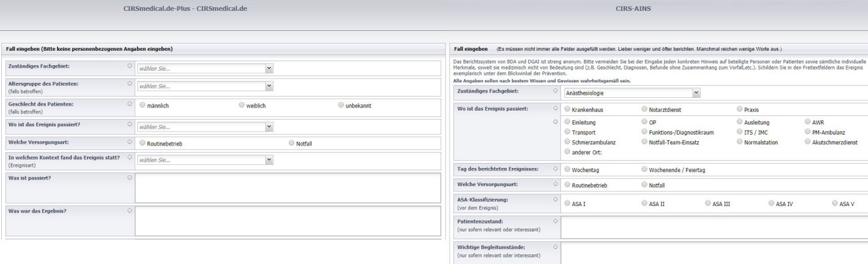Click the info icon beside Was war das Ergebnis?
Viewport: 868px width, 264px height.
[x=130, y=210]
